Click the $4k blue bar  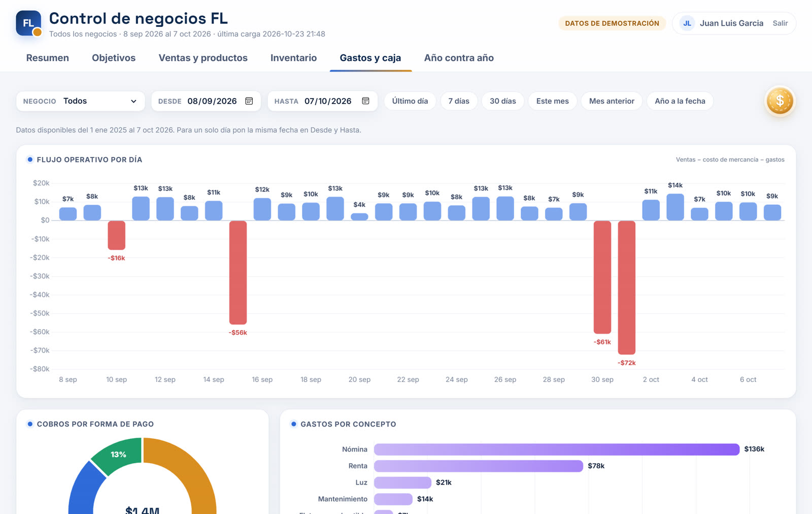pyautogui.click(x=359, y=217)
